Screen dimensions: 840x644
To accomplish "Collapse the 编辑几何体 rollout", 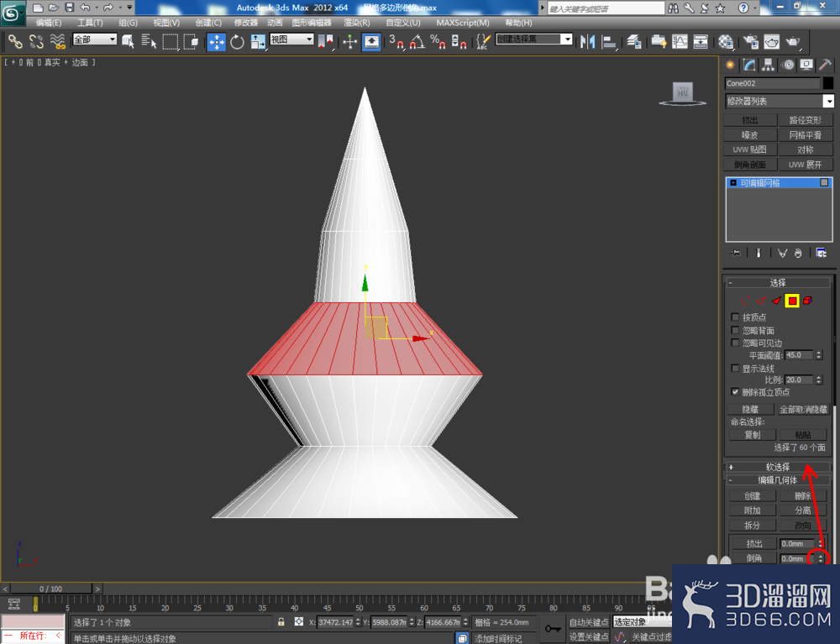I will coord(777,480).
